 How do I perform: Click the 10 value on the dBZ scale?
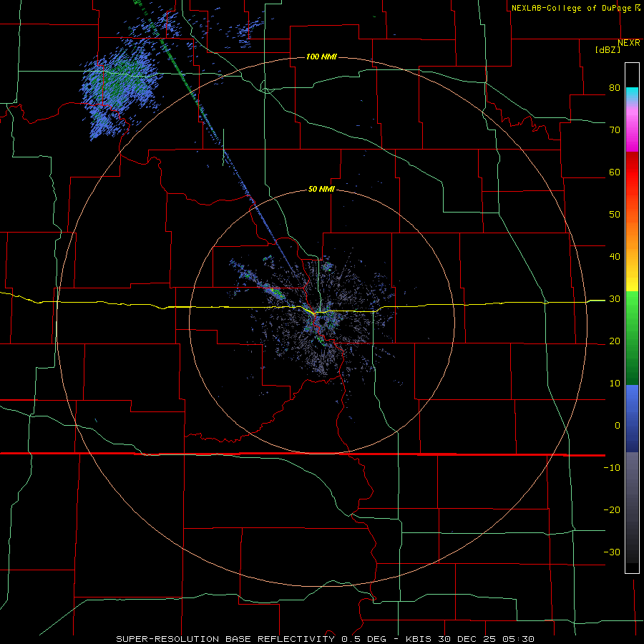click(615, 384)
